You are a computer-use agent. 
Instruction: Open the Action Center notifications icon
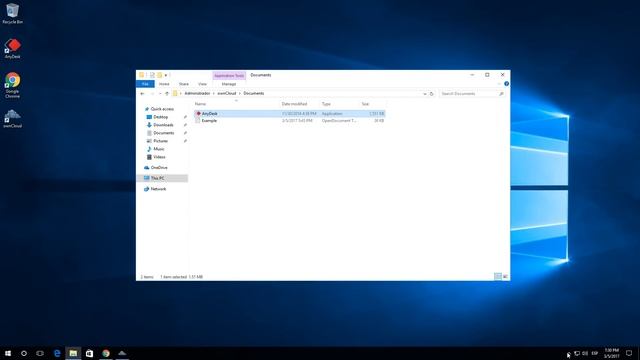[629, 353]
